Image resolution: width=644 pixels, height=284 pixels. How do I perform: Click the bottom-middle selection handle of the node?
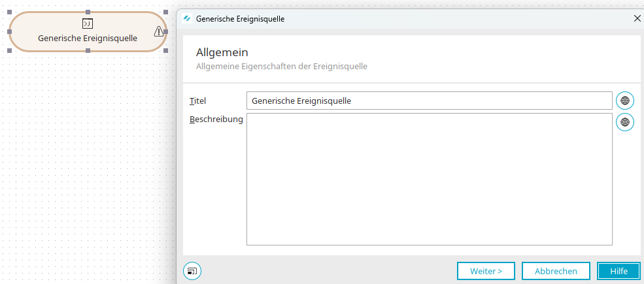point(88,50)
